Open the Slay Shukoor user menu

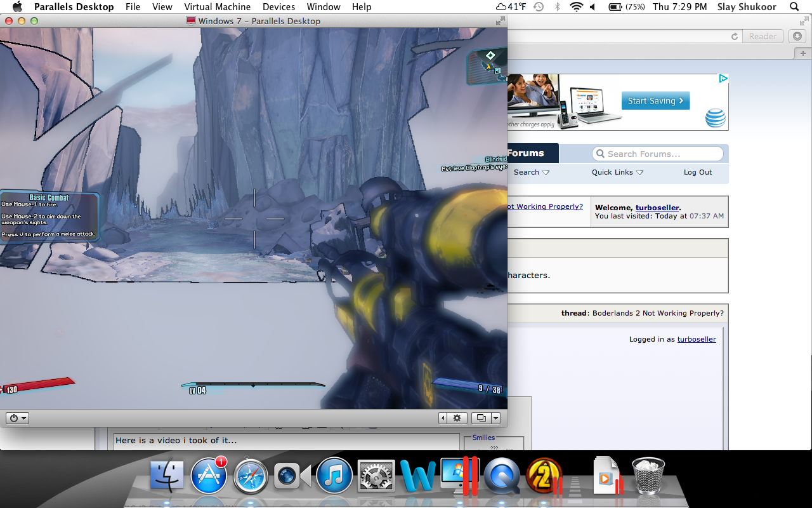point(747,7)
